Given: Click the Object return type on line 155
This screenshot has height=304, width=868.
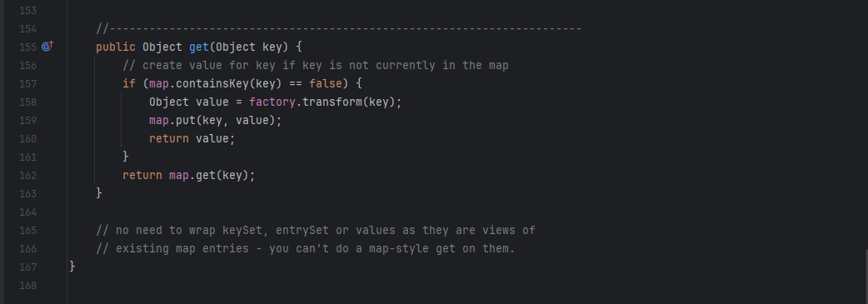Looking at the screenshot, I should 162,47.
